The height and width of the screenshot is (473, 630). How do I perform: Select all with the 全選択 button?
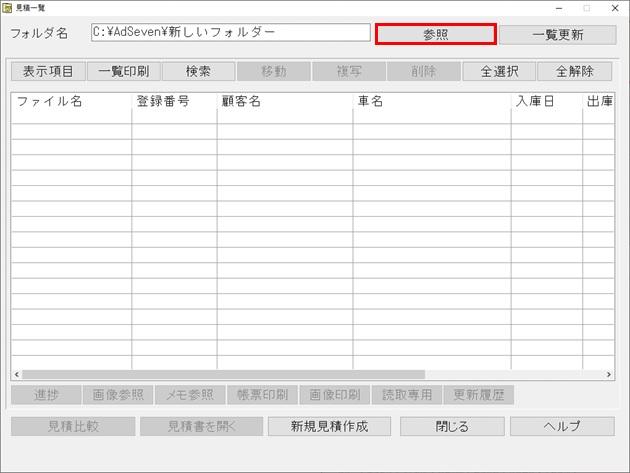[x=499, y=72]
